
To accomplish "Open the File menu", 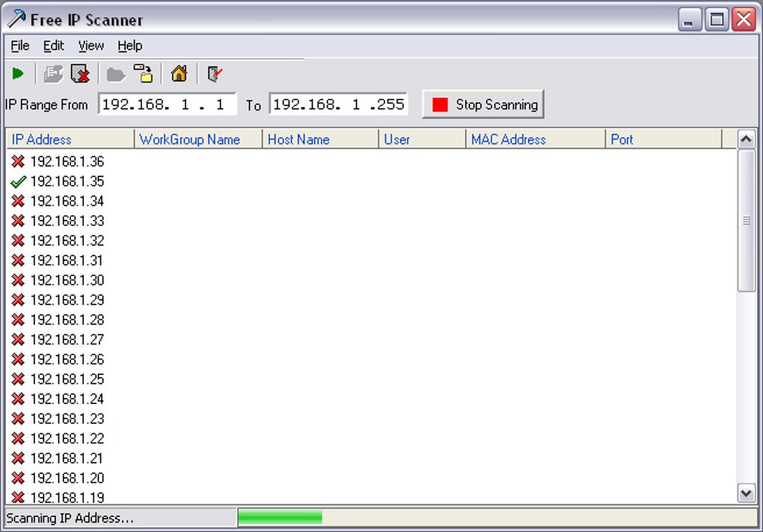I will [20, 46].
